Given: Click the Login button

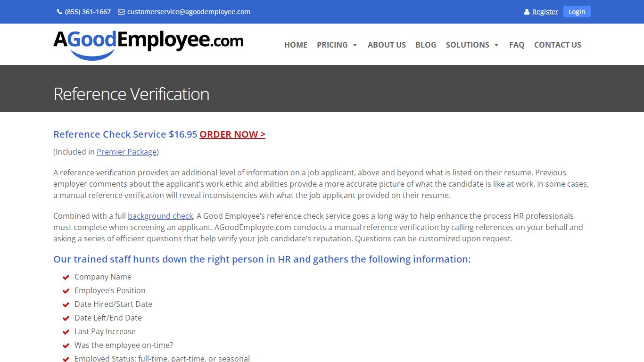Looking at the screenshot, I should pyautogui.click(x=577, y=12).
